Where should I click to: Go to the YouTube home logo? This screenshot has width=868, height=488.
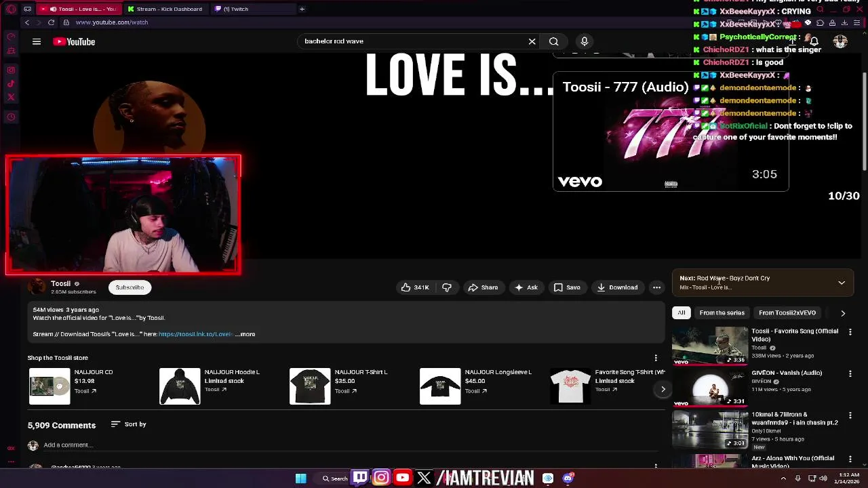coord(74,41)
